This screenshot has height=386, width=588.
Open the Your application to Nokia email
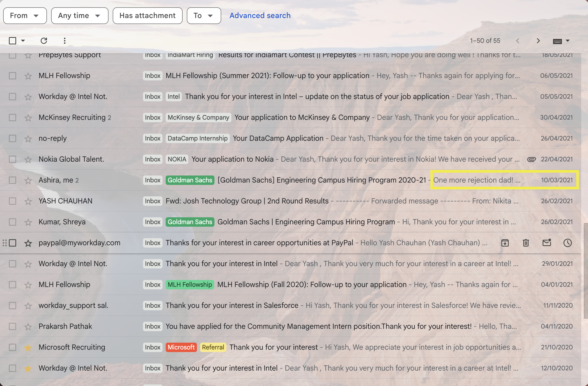pyautogui.click(x=291, y=159)
